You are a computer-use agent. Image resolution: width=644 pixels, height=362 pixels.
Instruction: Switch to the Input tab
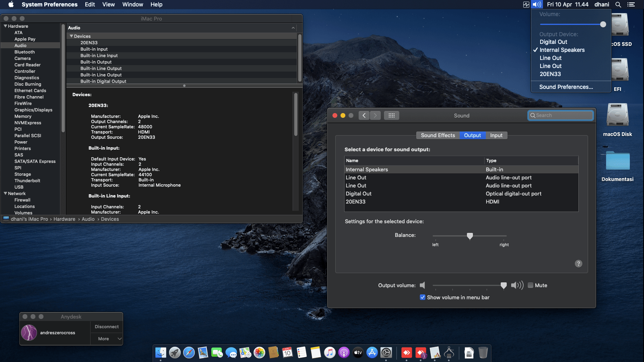tap(496, 135)
